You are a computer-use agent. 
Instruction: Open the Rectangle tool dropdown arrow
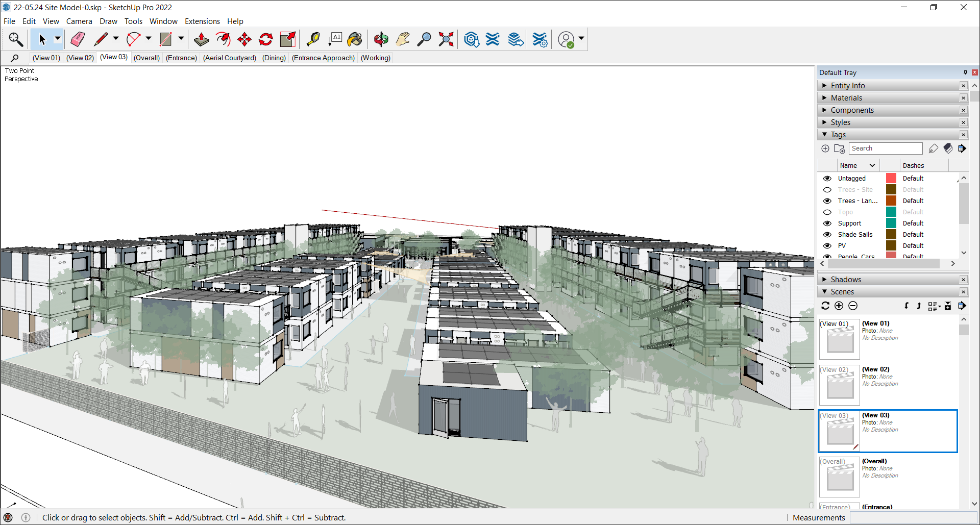tap(181, 39)
